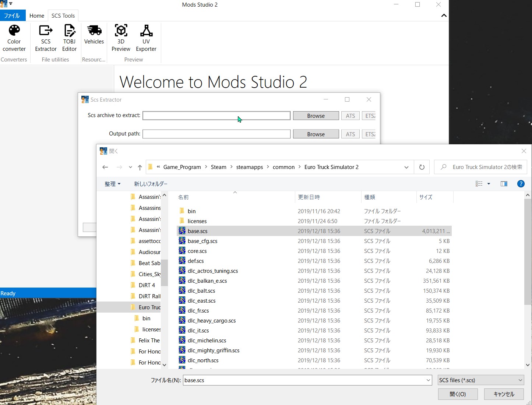Click 開く(O) to open base.scs
Viewport: 532px width, 405px height.
[x=458, y=394]
